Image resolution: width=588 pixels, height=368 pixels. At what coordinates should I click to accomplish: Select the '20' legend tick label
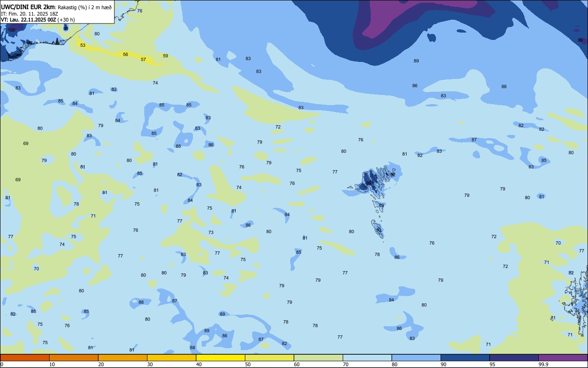[x=101, y=364]
